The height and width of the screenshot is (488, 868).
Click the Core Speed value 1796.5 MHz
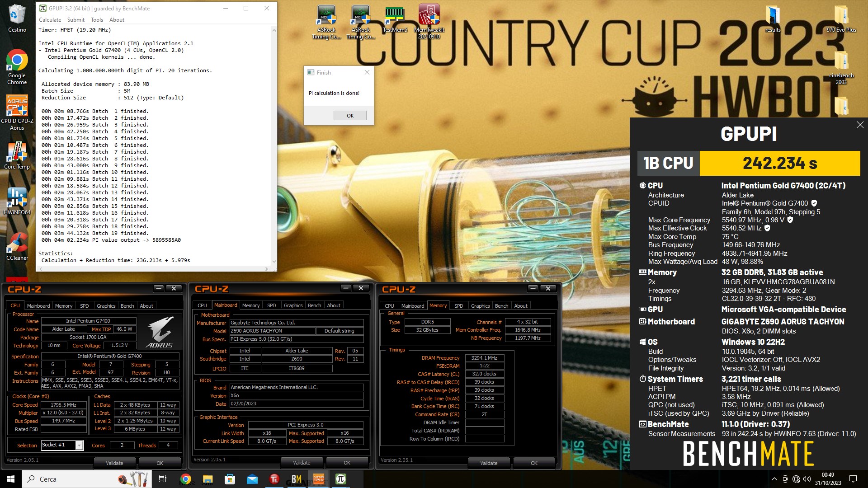(64, 405)
